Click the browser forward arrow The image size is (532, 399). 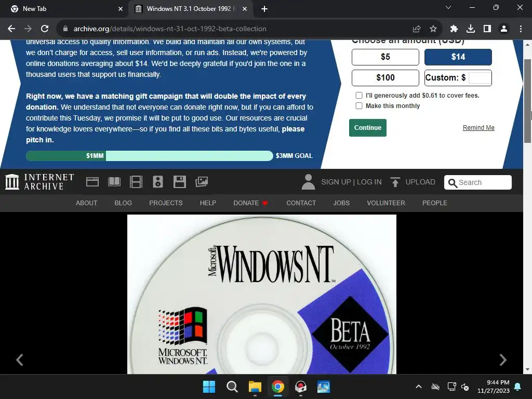coord(28,29)
